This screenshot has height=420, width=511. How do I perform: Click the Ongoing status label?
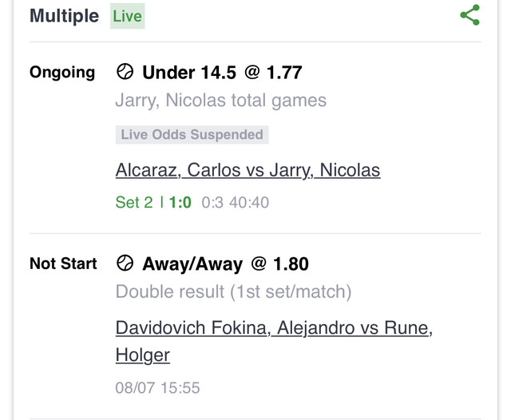pos(62,73)
